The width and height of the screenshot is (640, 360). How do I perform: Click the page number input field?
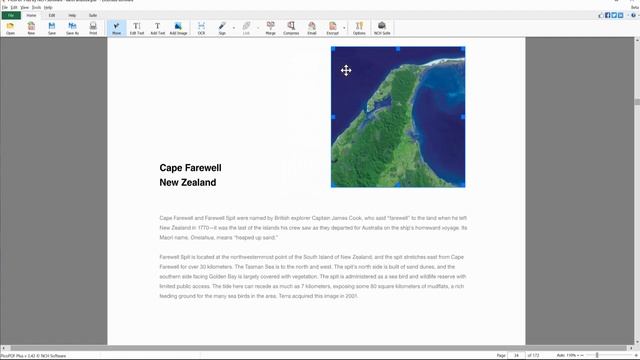(516, 356)
